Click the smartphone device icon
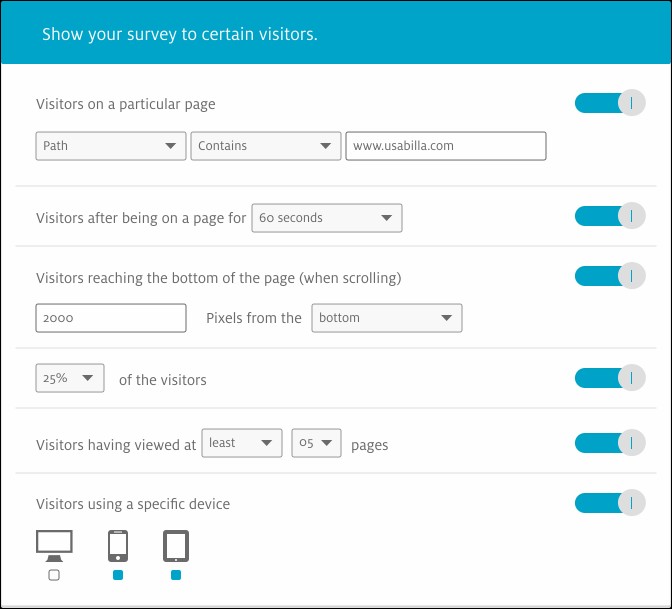 (118, 546)
